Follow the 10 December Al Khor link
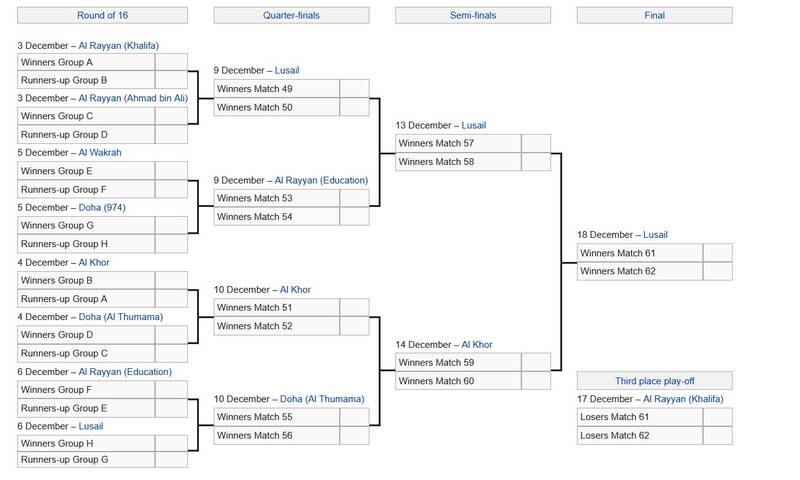Image resolution: width=800 pixels, height=480 pixels. (x=295, y=289)
